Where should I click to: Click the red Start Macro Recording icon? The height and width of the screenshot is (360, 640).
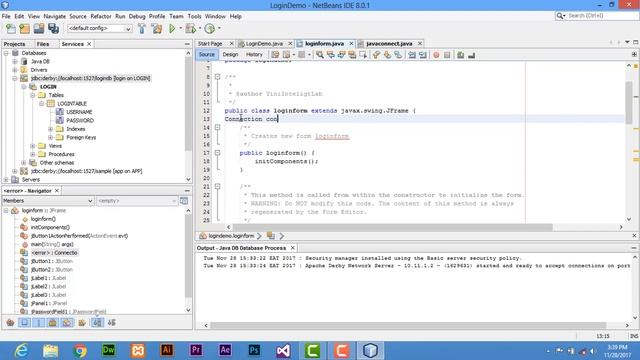coord(436,55)
